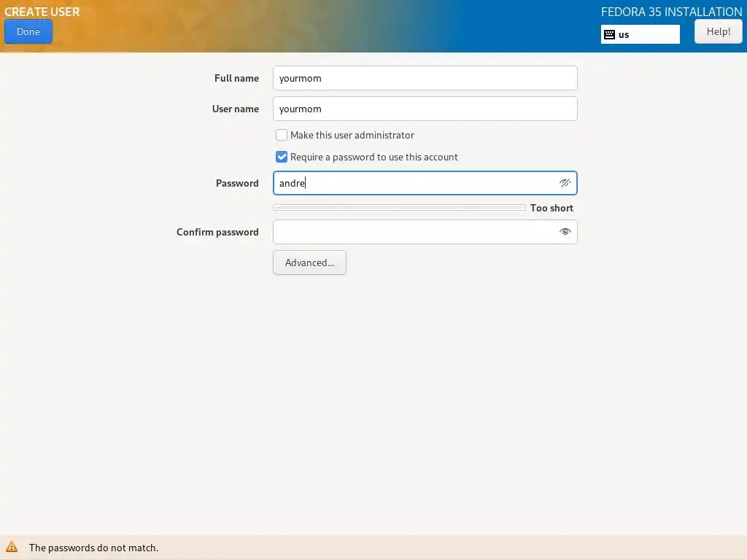Click the User name input field
The width and height of the screenshot is (747, 560).
pos(425,109)
